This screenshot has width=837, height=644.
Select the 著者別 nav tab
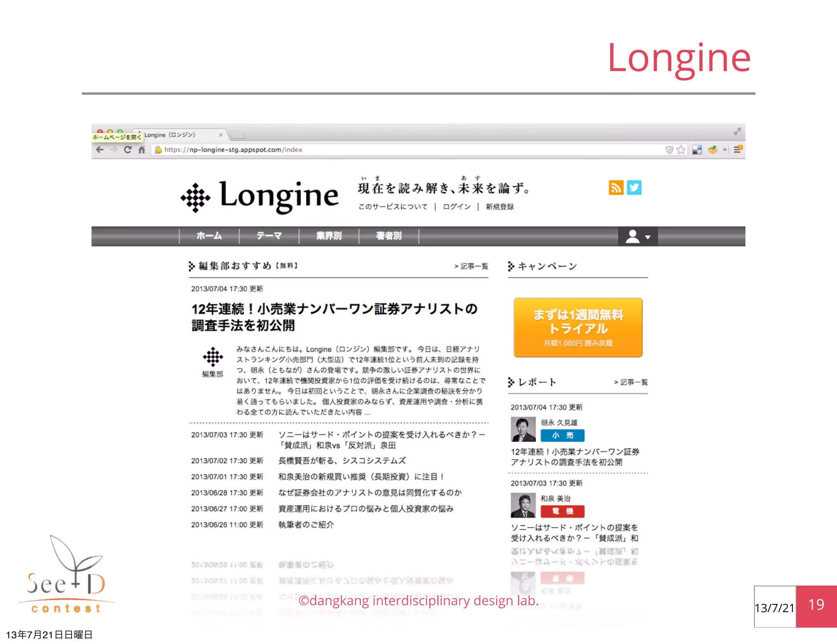point(389,236)
